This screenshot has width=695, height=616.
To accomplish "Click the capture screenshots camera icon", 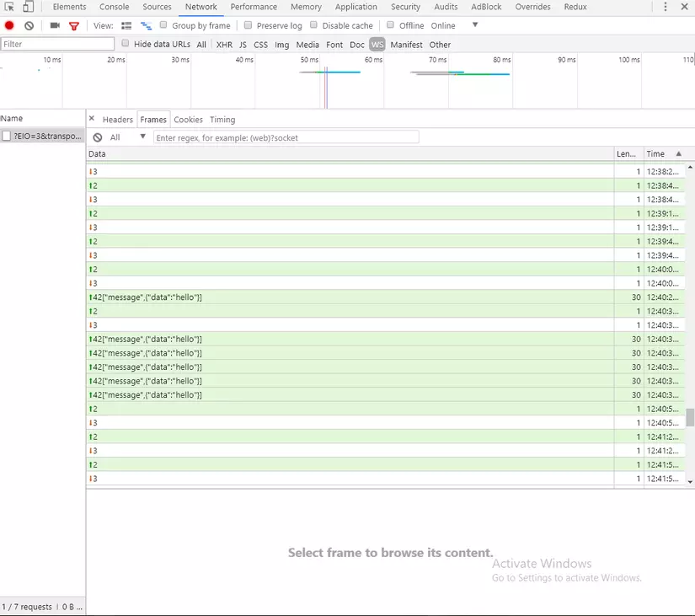I will click(x=55, y=26).
